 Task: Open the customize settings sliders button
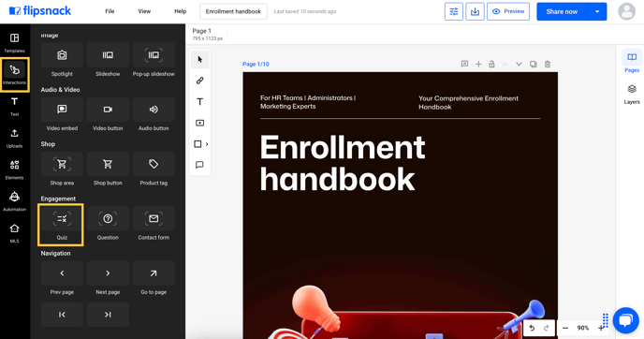point(454,11)
